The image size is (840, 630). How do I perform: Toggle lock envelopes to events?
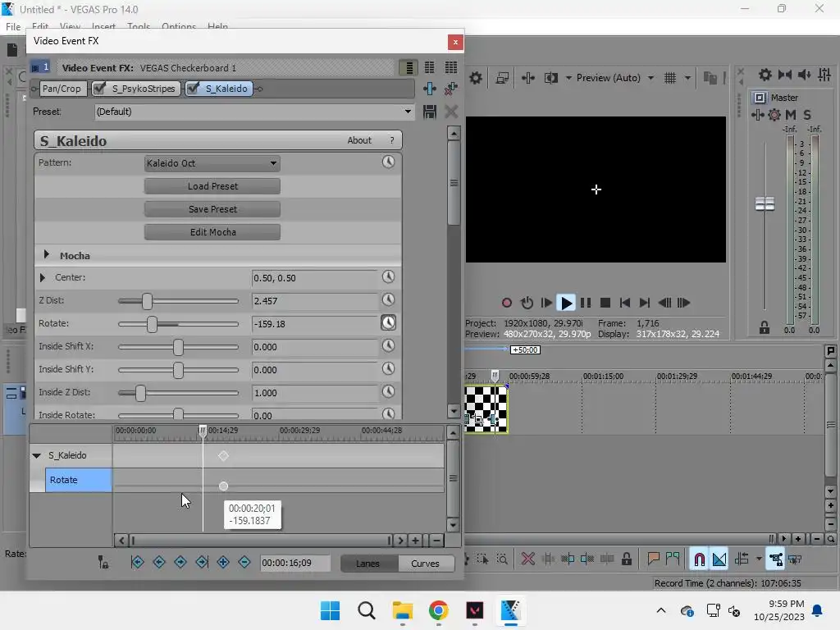775,559
